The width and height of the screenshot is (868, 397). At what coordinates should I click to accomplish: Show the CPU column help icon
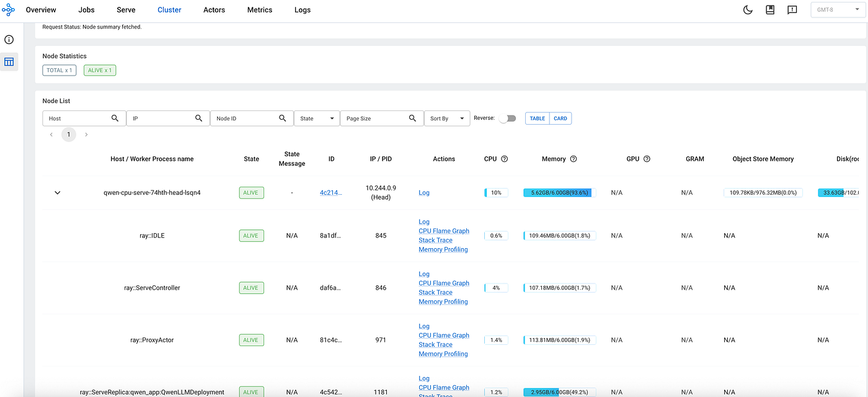[505, 159]
